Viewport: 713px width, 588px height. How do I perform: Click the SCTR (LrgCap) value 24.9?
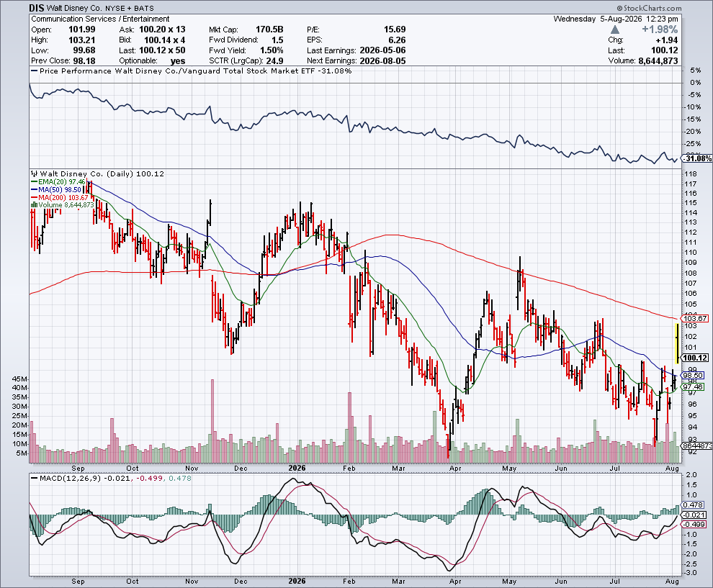(x=274, y=61)
